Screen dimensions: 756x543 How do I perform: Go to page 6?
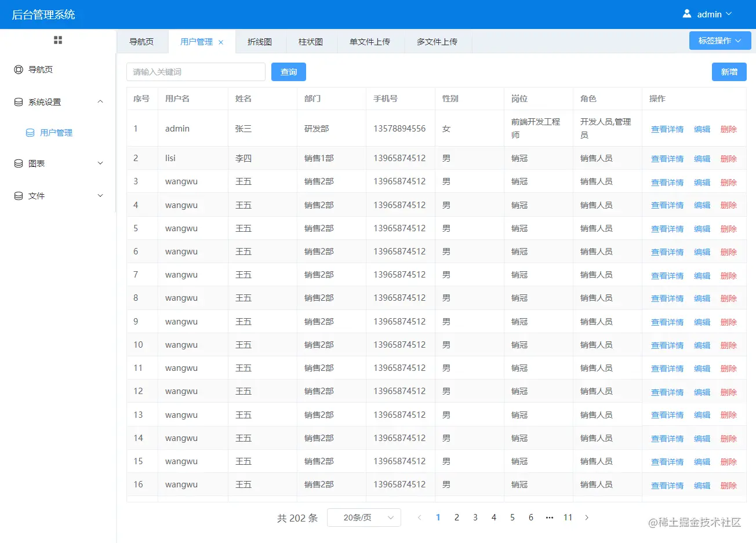(x=531, y=518)
